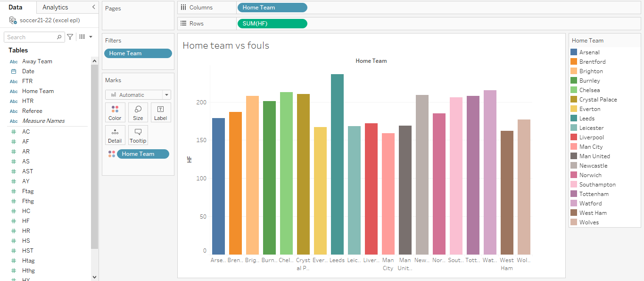Open the filter icon beside the search box
This screenshot has height=281, width=644.
click(x=69, y=36)
